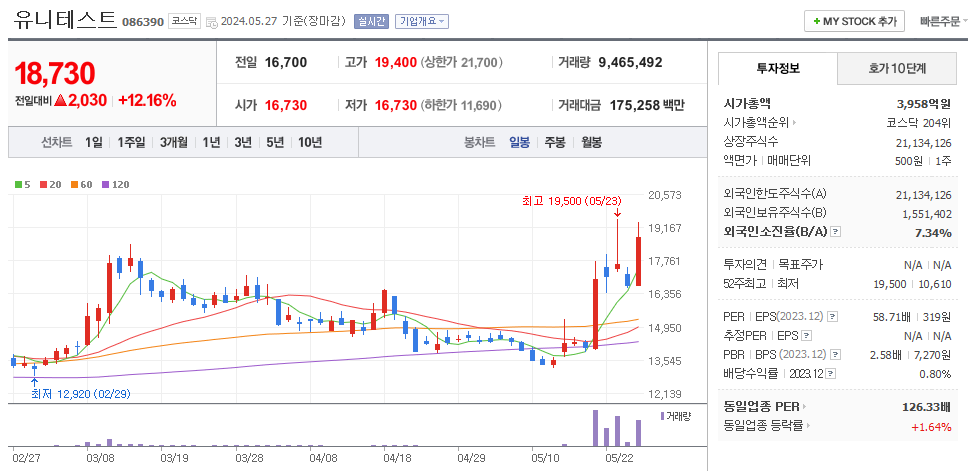Click the 최고 19,500 (05/23) chart marker
This screenshot has height=471, width=976.
pyautogui.click(x=571, y=200)
